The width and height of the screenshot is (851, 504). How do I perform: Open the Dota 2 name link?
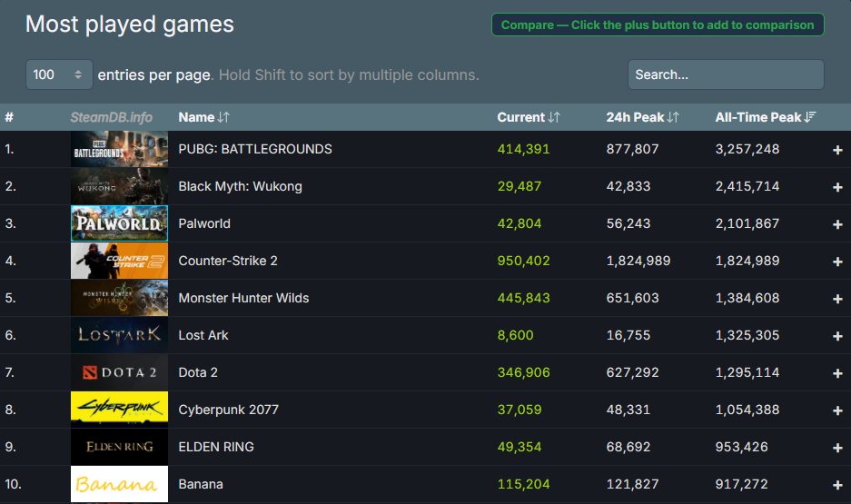pos(198,372)
